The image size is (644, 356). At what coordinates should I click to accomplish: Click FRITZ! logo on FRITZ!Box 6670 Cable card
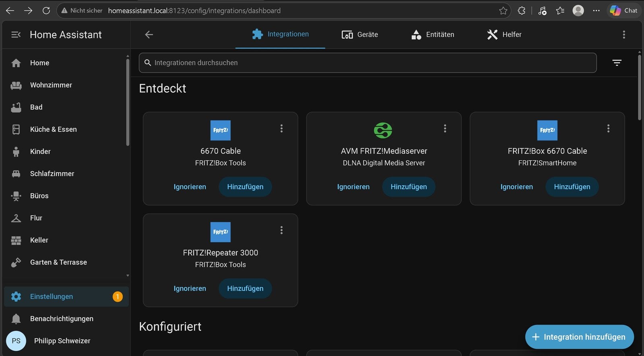(547, 130)
